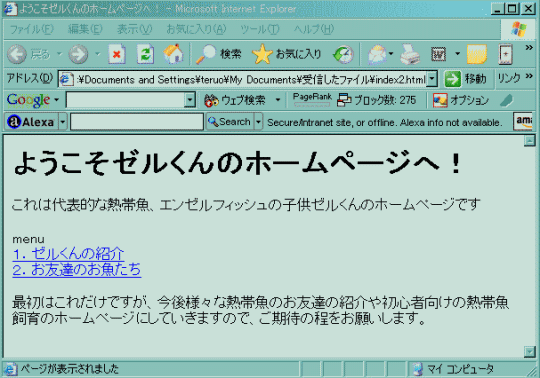The image size is (540, 378).
Task: Click the page heading ようこそゼルくんのホームページへ
Action: pos(237,163)
